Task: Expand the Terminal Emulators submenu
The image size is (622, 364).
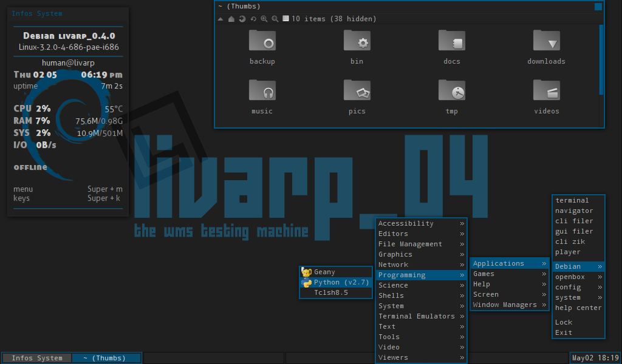Action: tap(421, 316)
